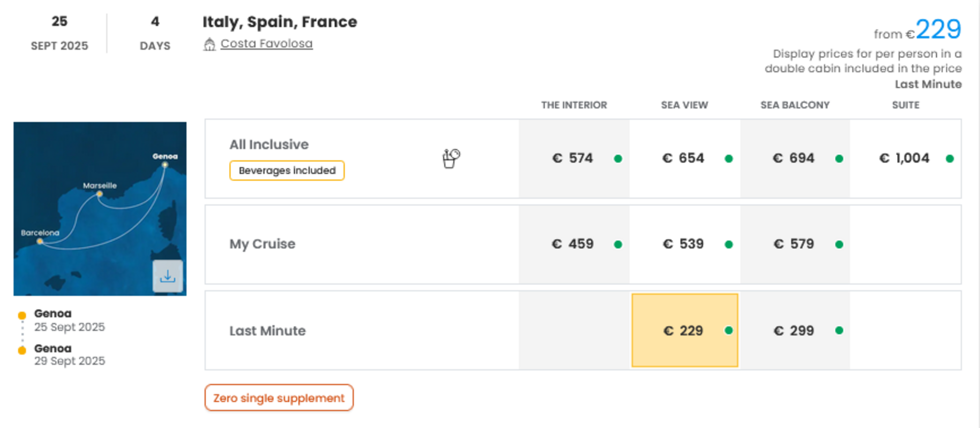Click the Beverages included tag
The height and width of the screenshot is (428, 980).
point(287,171)
